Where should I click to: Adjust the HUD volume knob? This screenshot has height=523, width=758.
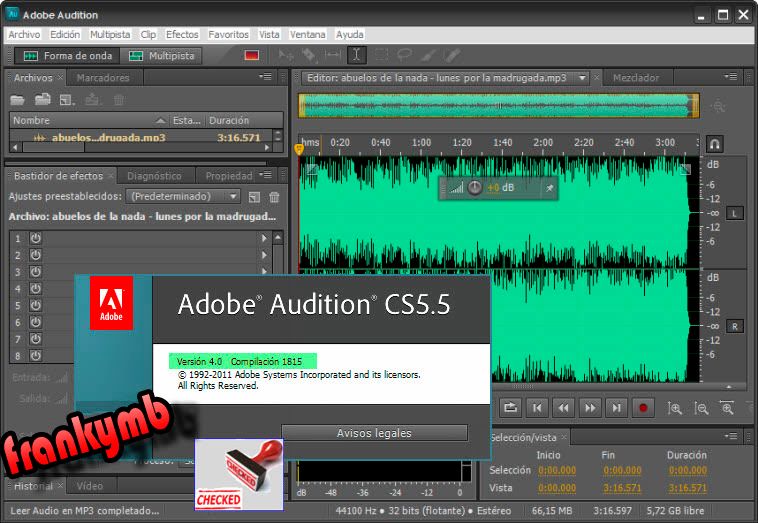475,188
